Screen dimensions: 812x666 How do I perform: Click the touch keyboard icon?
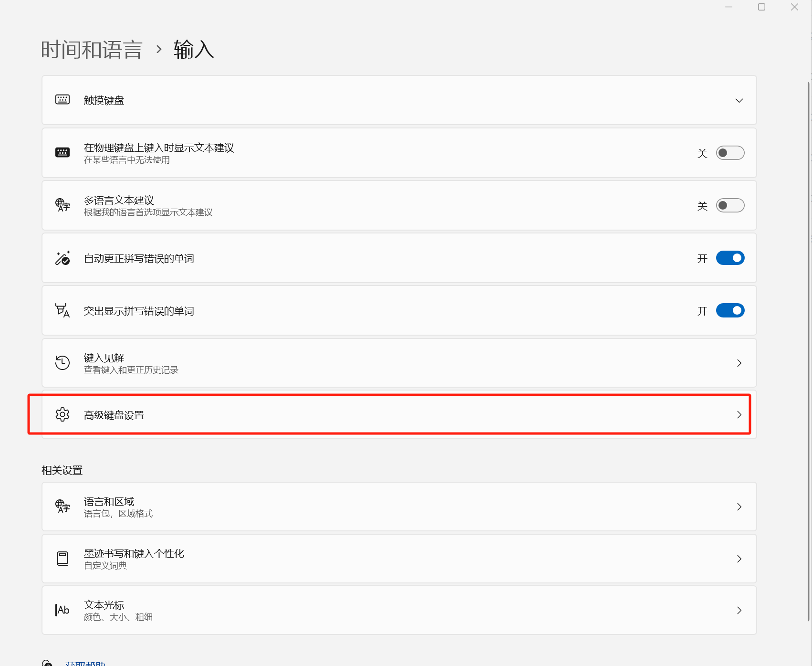click(x=62, y=100)
